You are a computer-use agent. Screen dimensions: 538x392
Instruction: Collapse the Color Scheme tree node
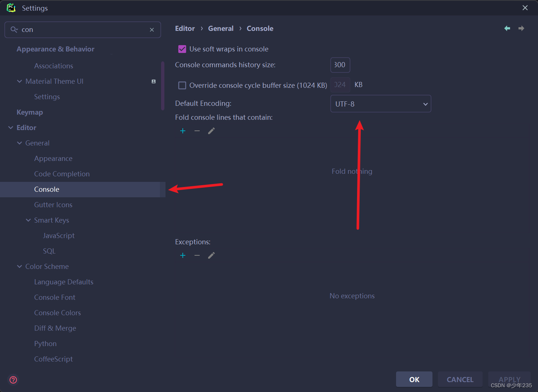[19, 266]
